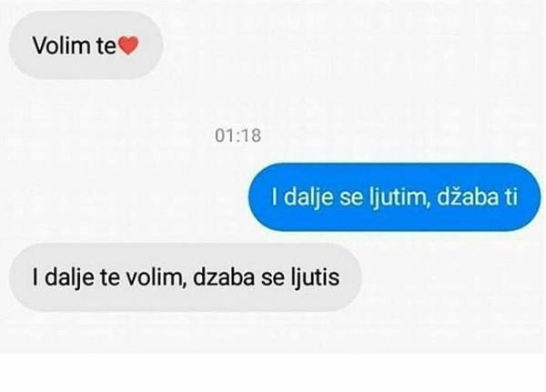Click the red heart emoji
This screenshot has width=546, height=392.
(128, 45)
